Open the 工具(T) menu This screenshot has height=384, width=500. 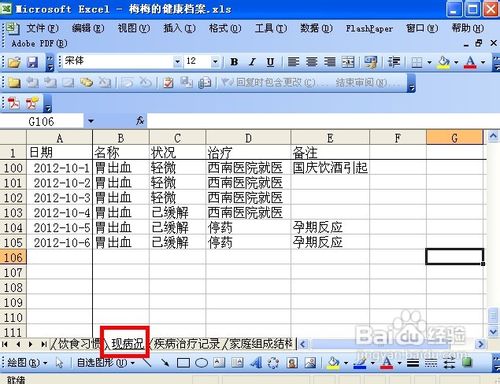pyautogui.click(x=271, y=28)
